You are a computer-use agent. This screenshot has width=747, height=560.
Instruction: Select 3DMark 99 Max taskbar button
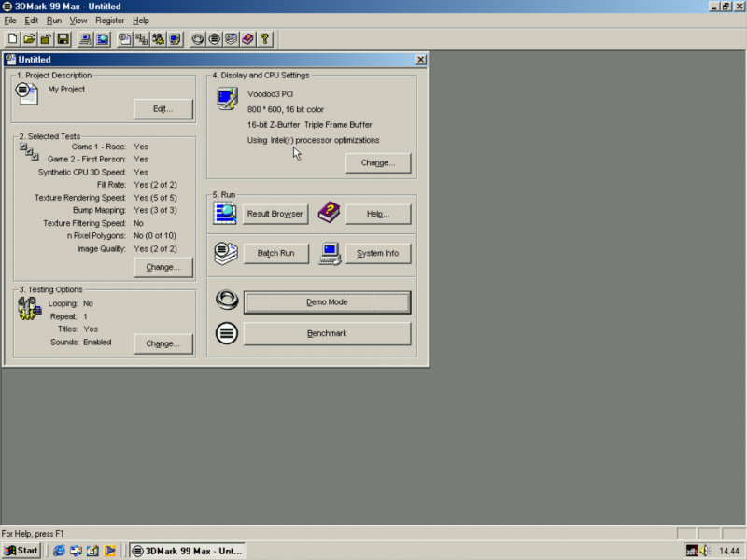(x=188, y=551)
